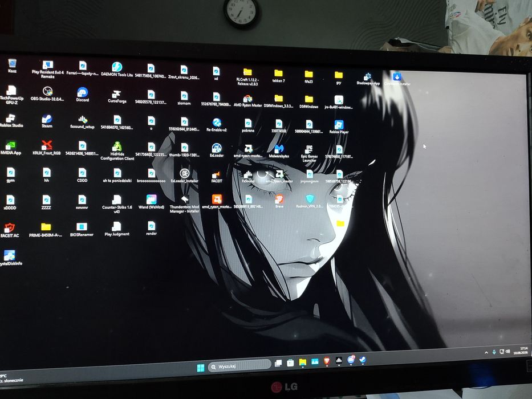Select the NVIDIA App icon
532x399 pixels.
click(10, 148)
